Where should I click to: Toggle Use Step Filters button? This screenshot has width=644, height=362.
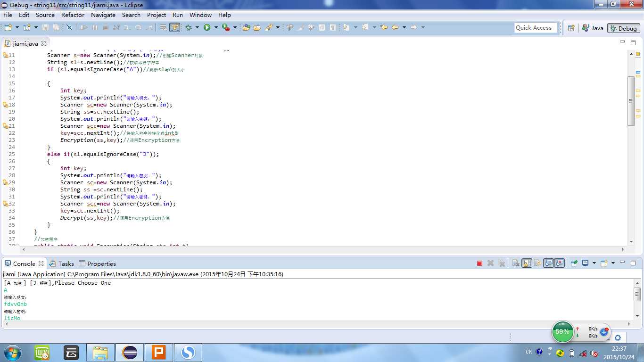175,27
